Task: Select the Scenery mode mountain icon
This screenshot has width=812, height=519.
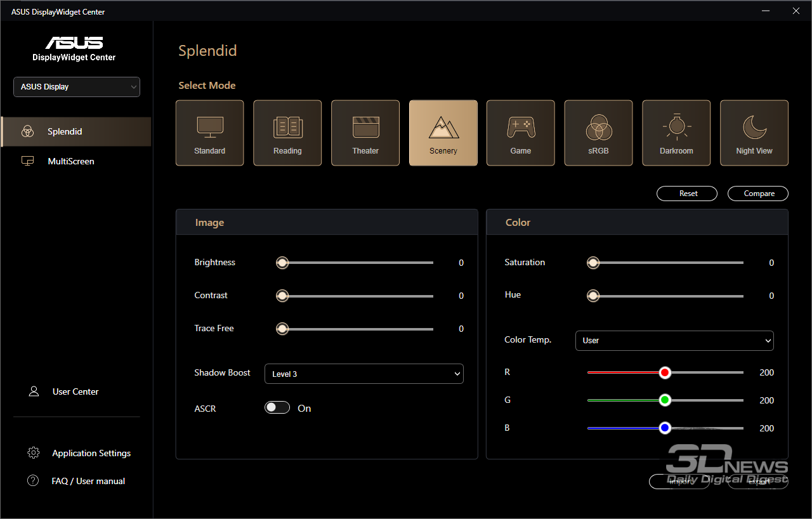Action: (x=443, y=128)
